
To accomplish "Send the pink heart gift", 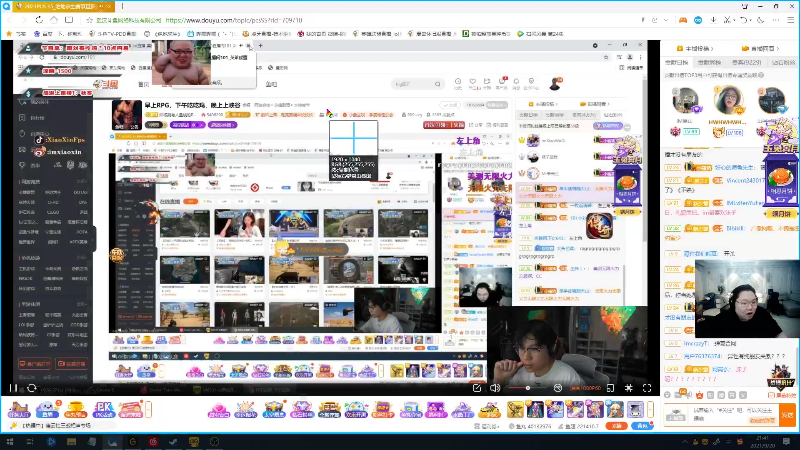I will click(218, 410).
